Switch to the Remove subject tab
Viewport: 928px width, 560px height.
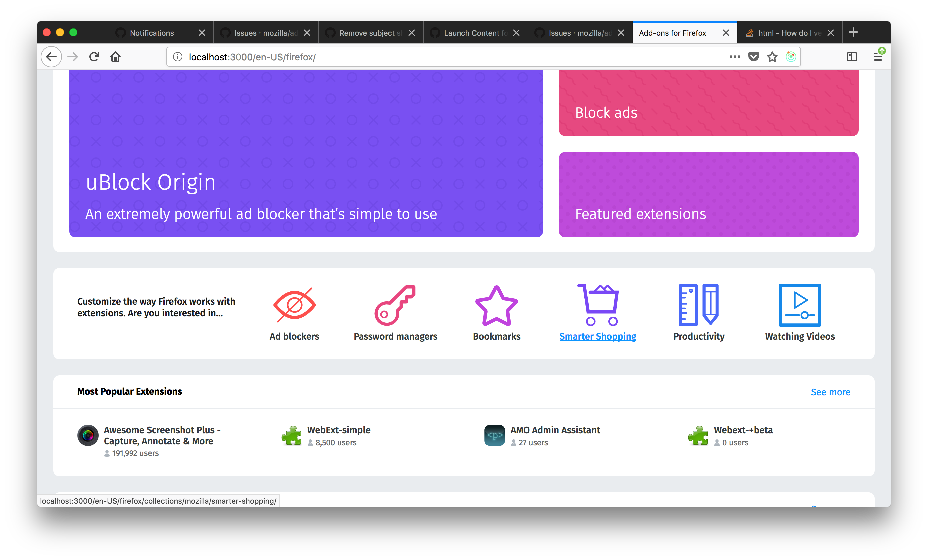click(371, 33)
